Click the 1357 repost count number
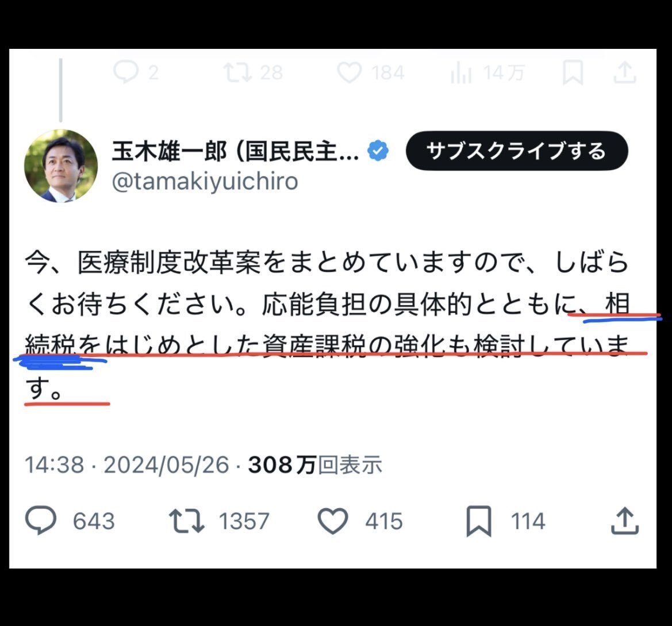Screen dimensions: 672x626 244,521
